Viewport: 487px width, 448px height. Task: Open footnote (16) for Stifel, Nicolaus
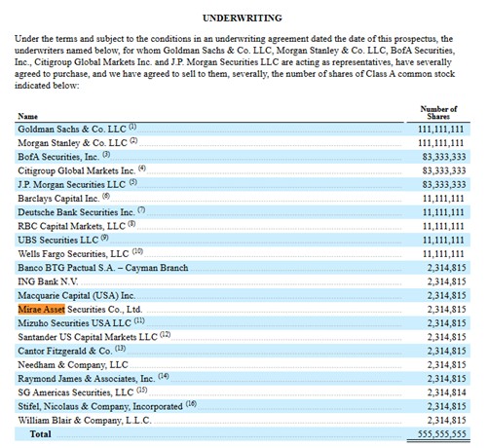pyautogui.click(x=191, y=404)
